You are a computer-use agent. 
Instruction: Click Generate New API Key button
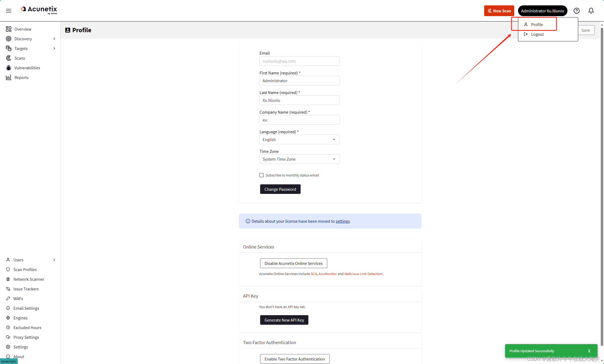tap(284, 320)
